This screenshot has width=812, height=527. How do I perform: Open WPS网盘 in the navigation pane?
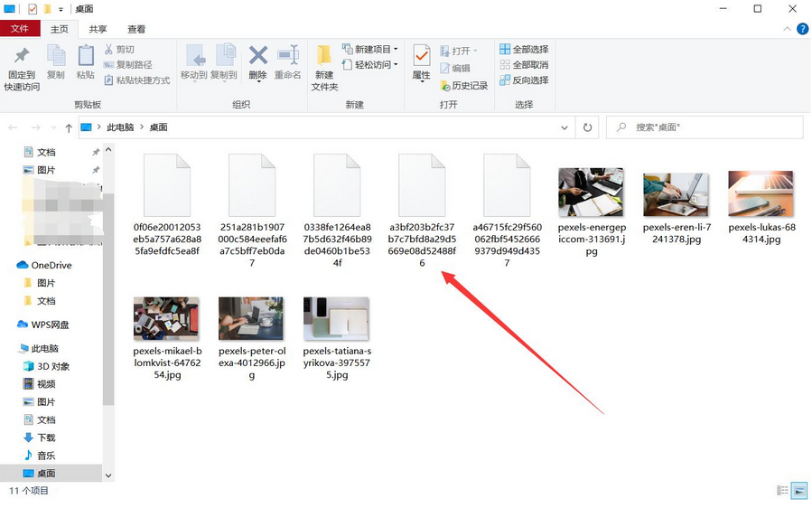(x=50, y=325)
